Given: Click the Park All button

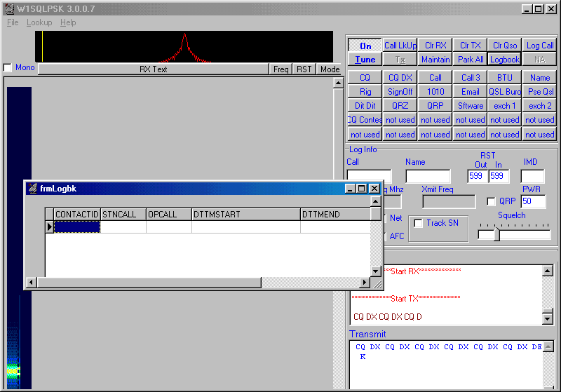Looking at the screenshot, I should coord(470,60).
